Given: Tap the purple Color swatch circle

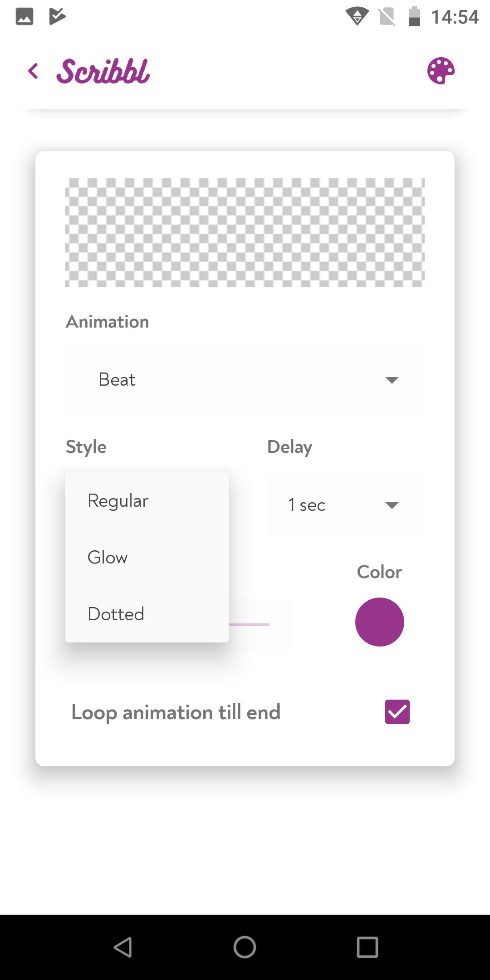Looking at the screenshot, I should tap(380, 622).
